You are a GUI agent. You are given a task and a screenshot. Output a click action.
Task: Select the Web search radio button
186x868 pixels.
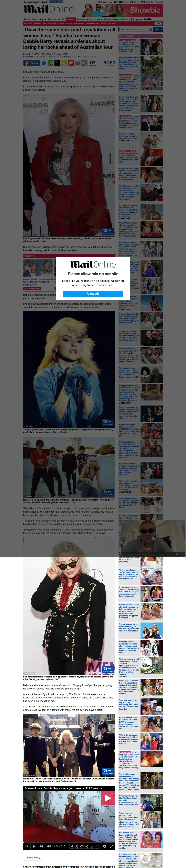coord(125,29)
